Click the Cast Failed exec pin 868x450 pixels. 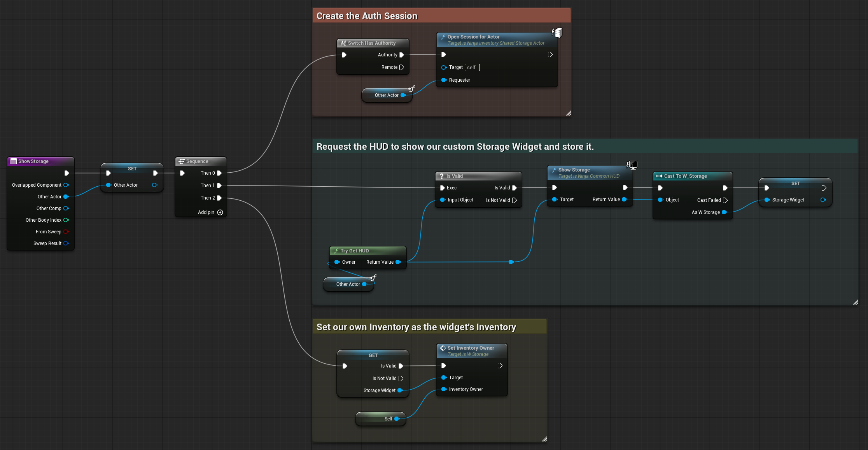point(725,200)
